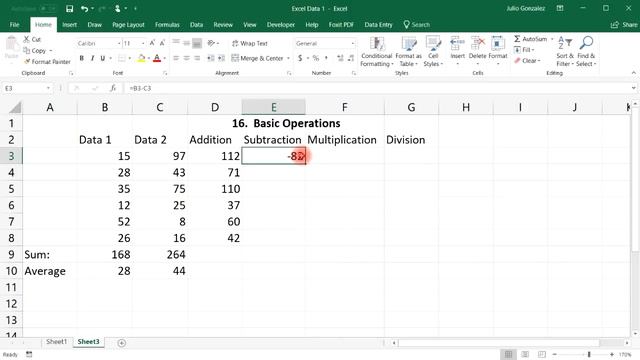640x360 pixels.
Task: Expand the formula bar
Action: click(633, 88)
